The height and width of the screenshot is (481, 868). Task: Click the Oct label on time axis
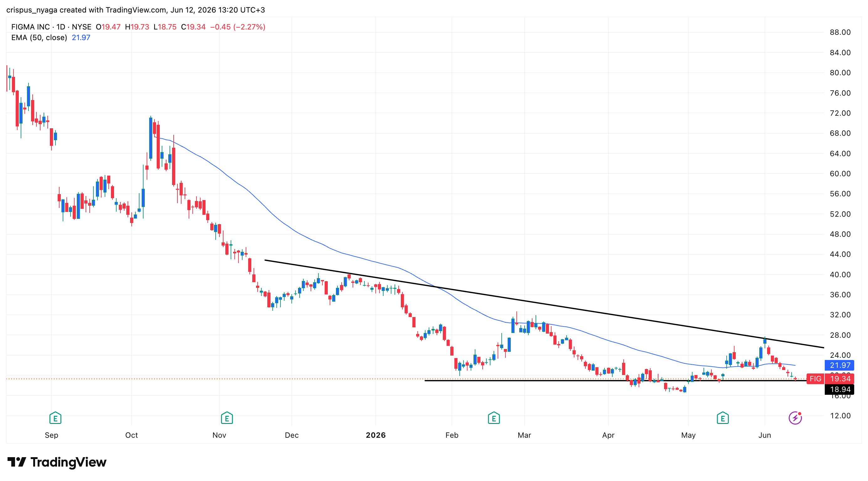coord(131,435)
